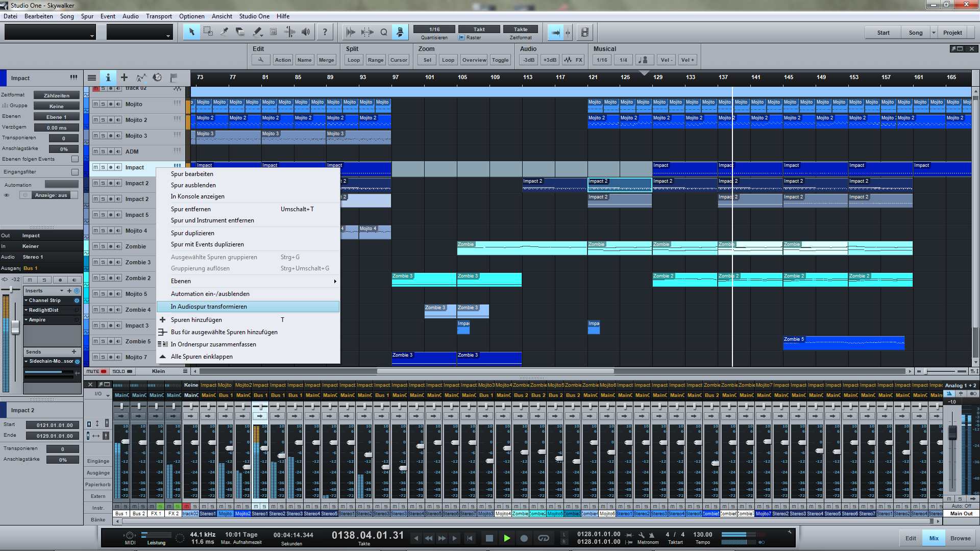Click the Merge macro button

[326, 60]
